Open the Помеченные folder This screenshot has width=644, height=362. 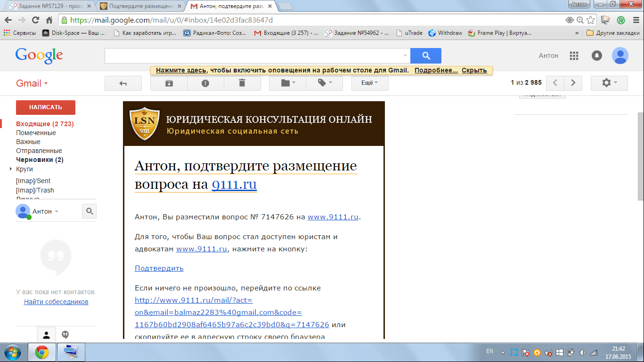pyautogui.click(x=36, y=133)
